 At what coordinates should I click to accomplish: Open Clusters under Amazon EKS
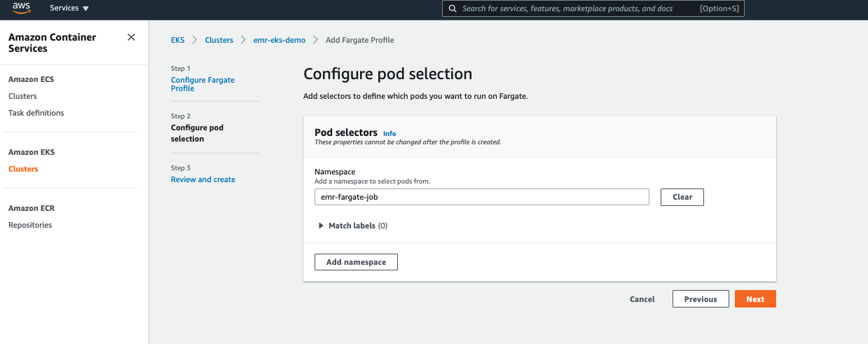coord(23,169)
